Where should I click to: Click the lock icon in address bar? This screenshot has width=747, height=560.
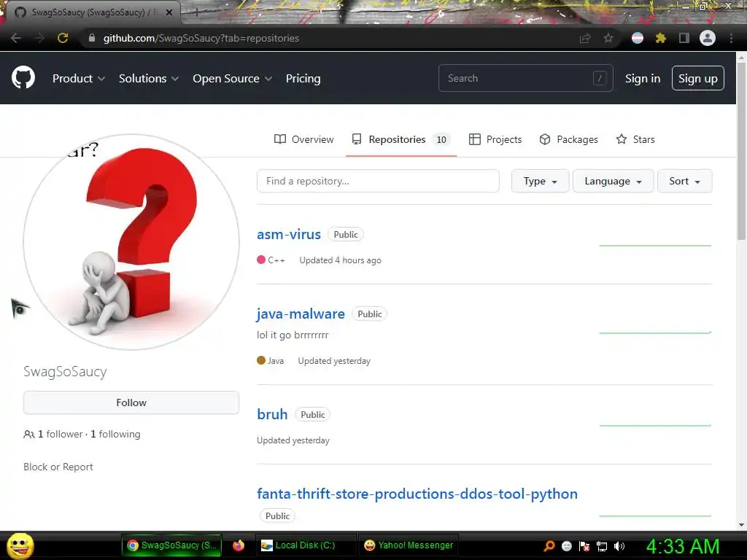coord(92,38)
